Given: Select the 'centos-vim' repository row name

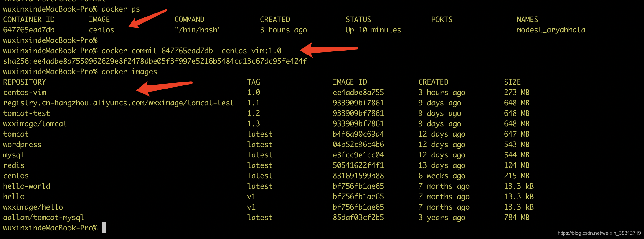Looking at the screenshot, I should tap(24, 93).
